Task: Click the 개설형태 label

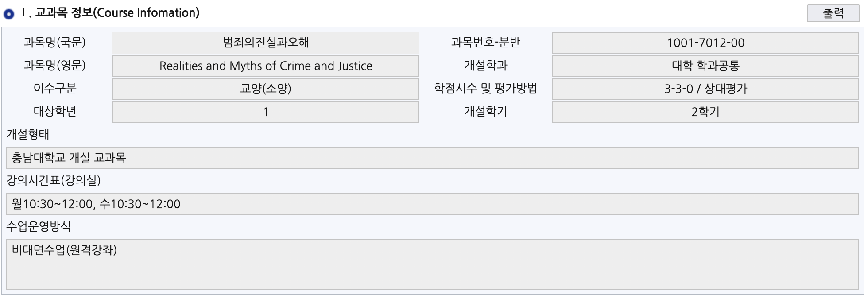Action: coord(28,134)
